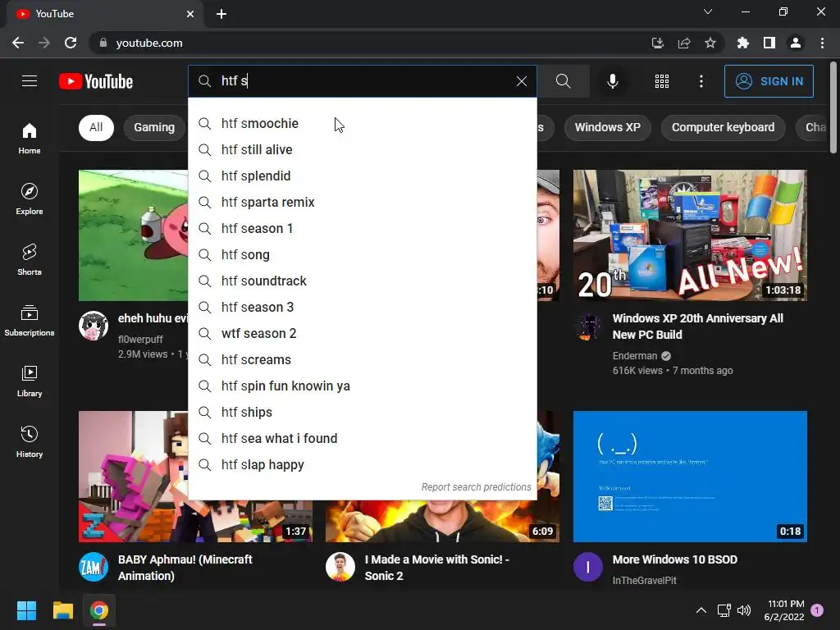
Task: Clear the search box with the X
Action: click(521, 81)
